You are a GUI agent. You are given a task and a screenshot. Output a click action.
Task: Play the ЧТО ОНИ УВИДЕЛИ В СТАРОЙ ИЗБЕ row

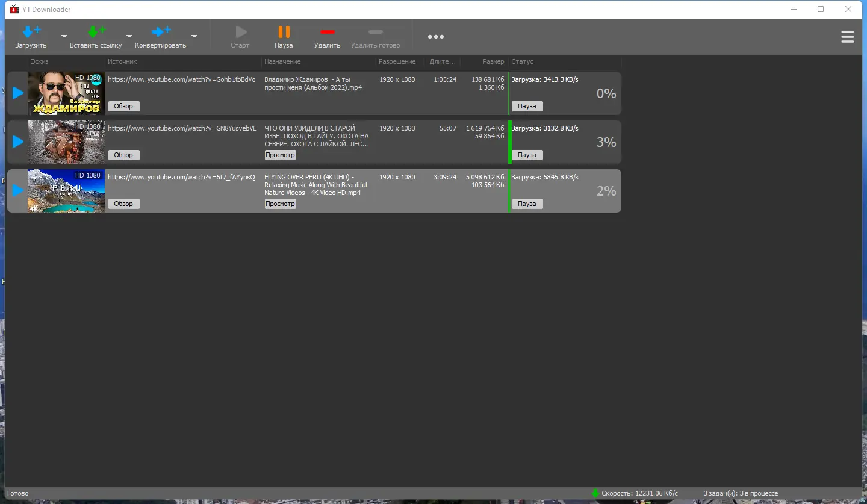click(x=18, y=142)
